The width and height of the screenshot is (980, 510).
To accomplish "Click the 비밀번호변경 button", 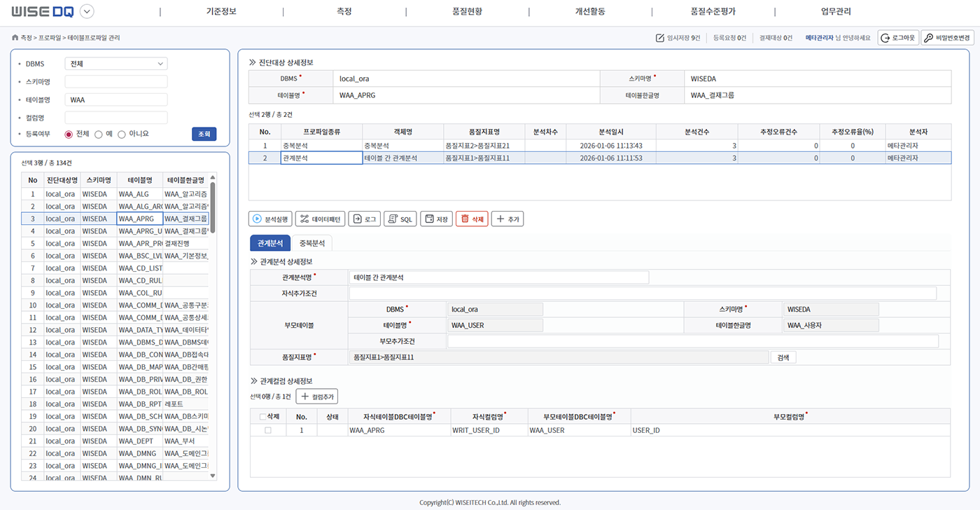I will [947, 38].
